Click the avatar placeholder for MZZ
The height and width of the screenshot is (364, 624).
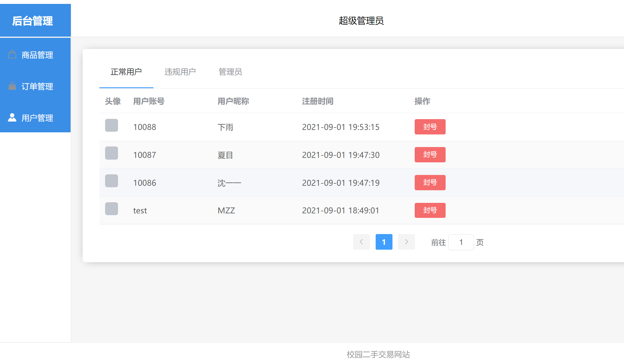pos(111,209)
